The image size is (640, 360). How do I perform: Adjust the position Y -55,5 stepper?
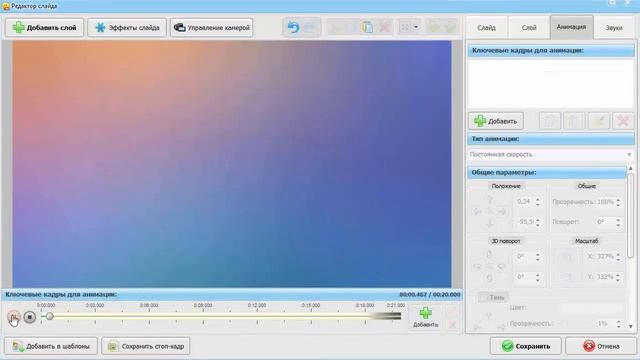tap(538, 222)
